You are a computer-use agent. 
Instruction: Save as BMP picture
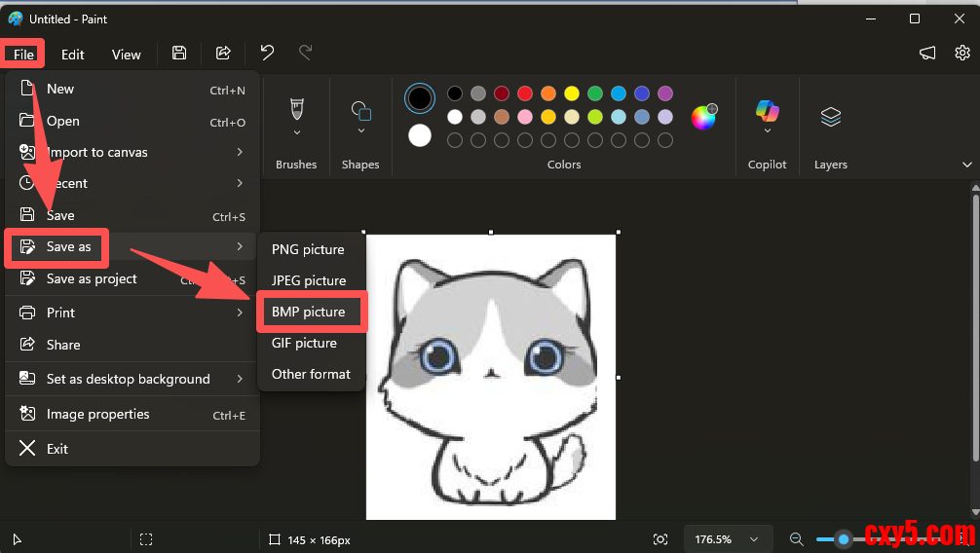[311, 312]
